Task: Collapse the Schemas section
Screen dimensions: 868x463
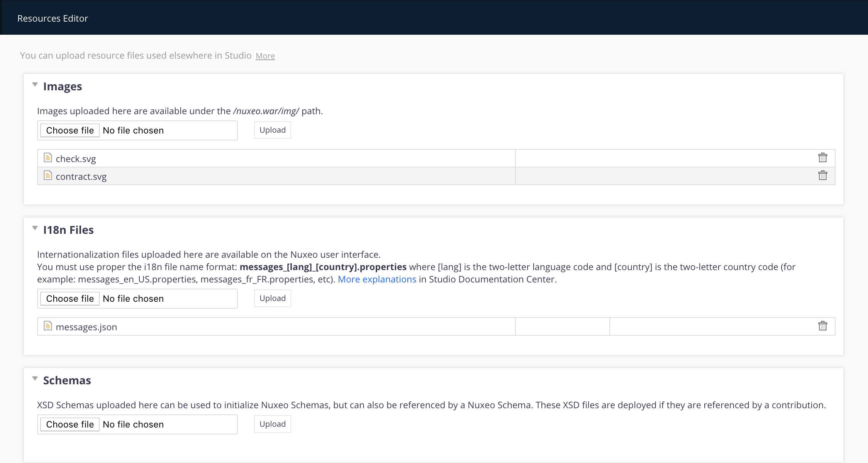Action: pos(35,379)
